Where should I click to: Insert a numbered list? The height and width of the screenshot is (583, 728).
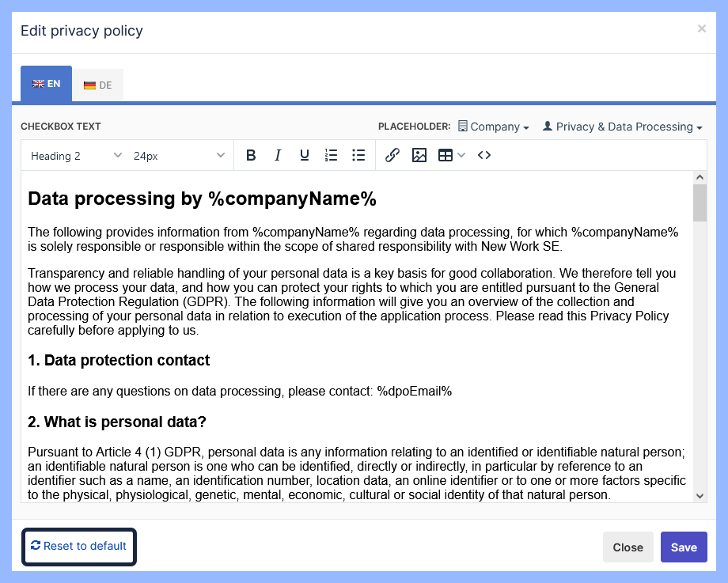tap(332, 156)
